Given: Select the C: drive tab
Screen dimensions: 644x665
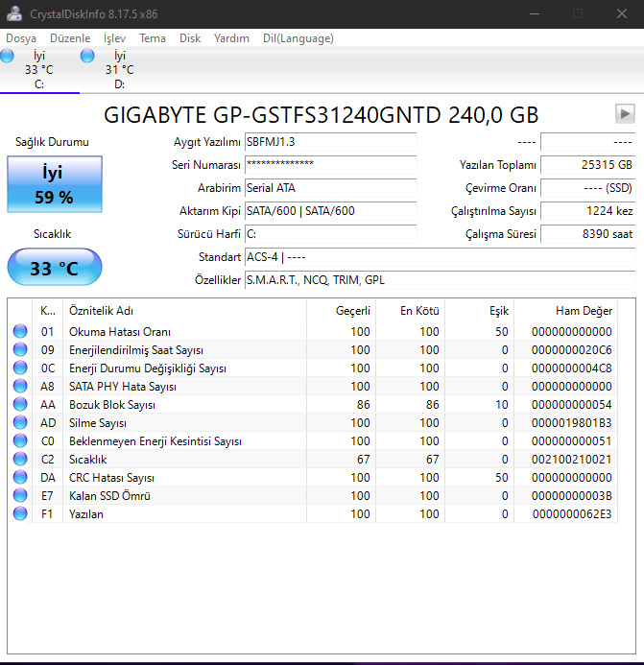Looking at the screenshot, I should click(39, 70).
